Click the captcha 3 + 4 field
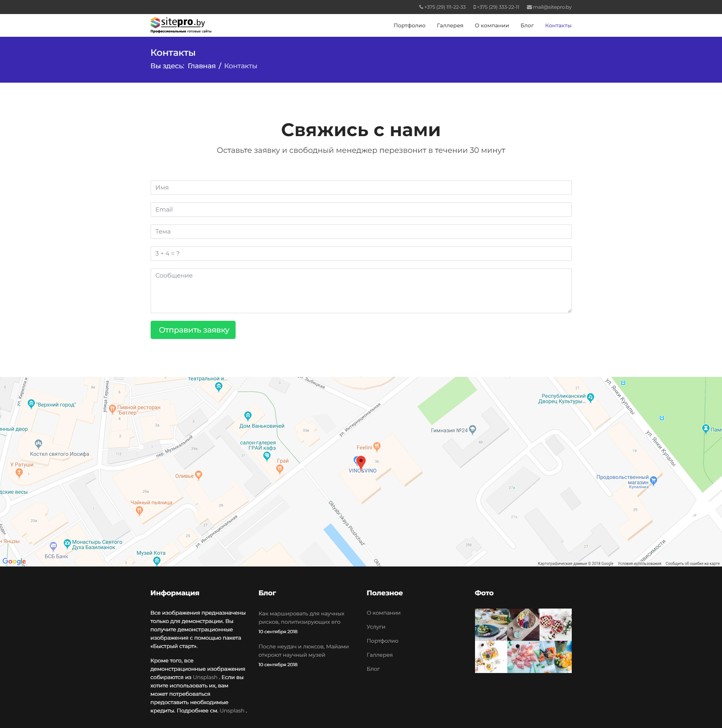The image size is (722, 728). pos(361,254)
